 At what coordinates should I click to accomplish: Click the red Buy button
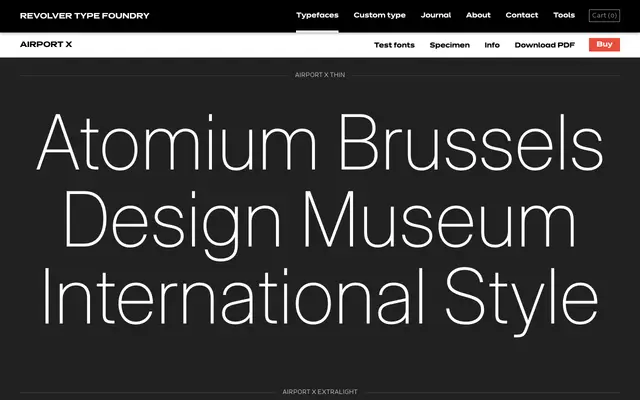tap(604, 44)
